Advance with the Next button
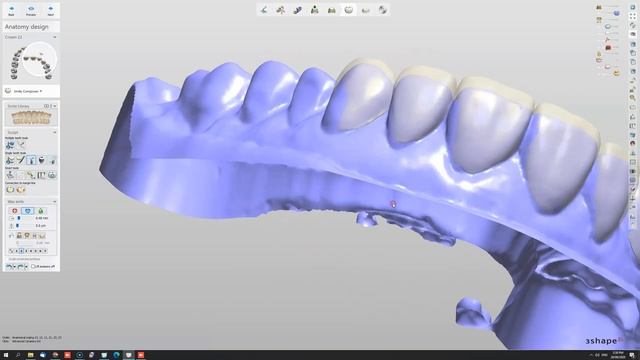The image size is (640, 360). pyautogui.click(x=51, y=10)
